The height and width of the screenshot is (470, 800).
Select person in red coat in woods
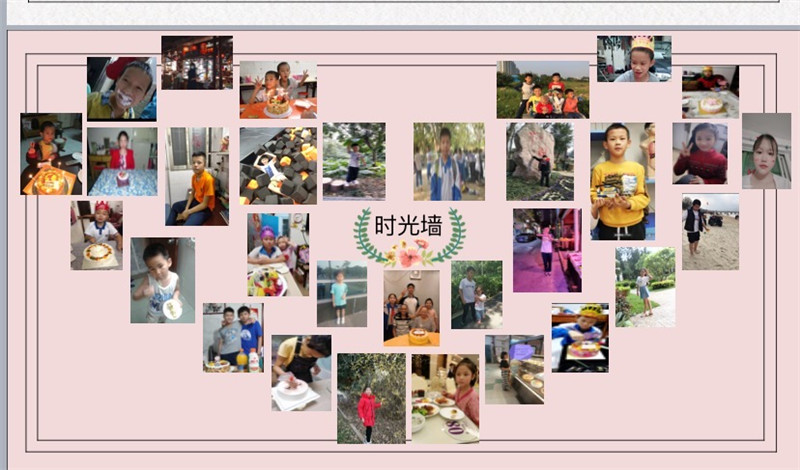[x=371, y=399]
